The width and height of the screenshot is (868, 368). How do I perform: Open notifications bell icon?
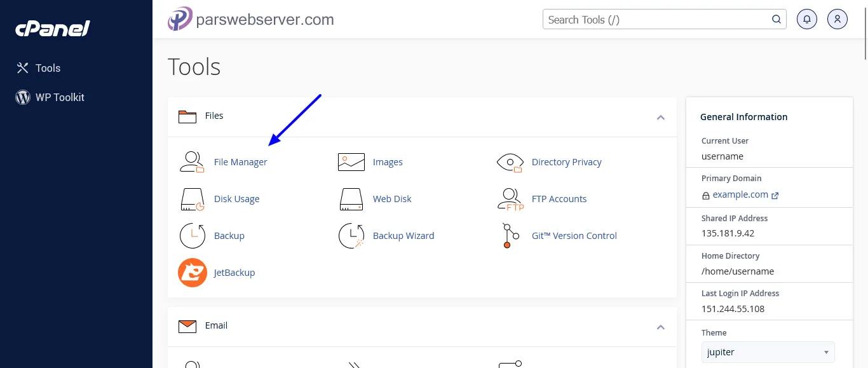(807, 19)
